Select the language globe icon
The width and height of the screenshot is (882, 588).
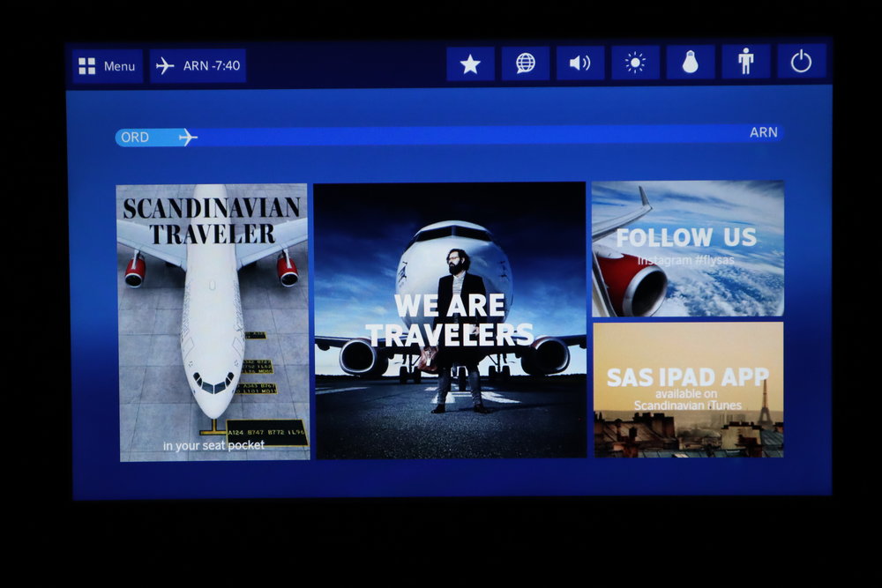click(x=526, y=63)
